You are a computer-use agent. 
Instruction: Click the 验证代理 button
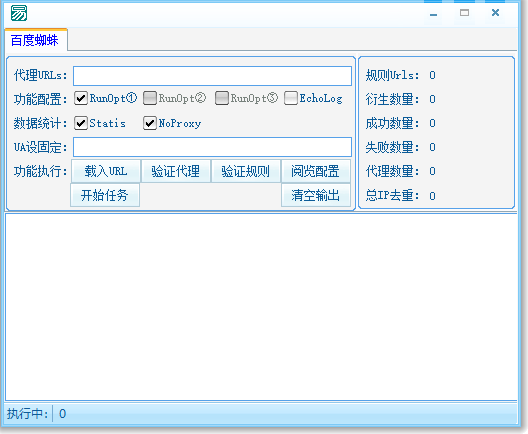click(176, 171)
